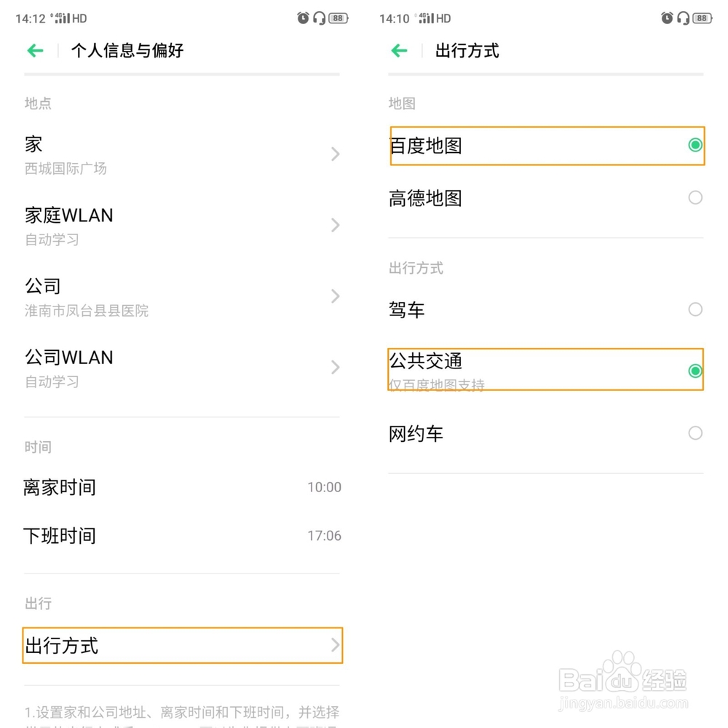Open the 家 location chevron
The image size is (728, 728).
click(335, 154)
